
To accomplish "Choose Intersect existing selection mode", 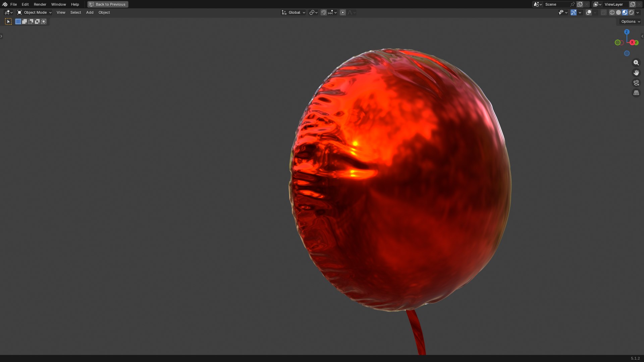I will [44, 21].
